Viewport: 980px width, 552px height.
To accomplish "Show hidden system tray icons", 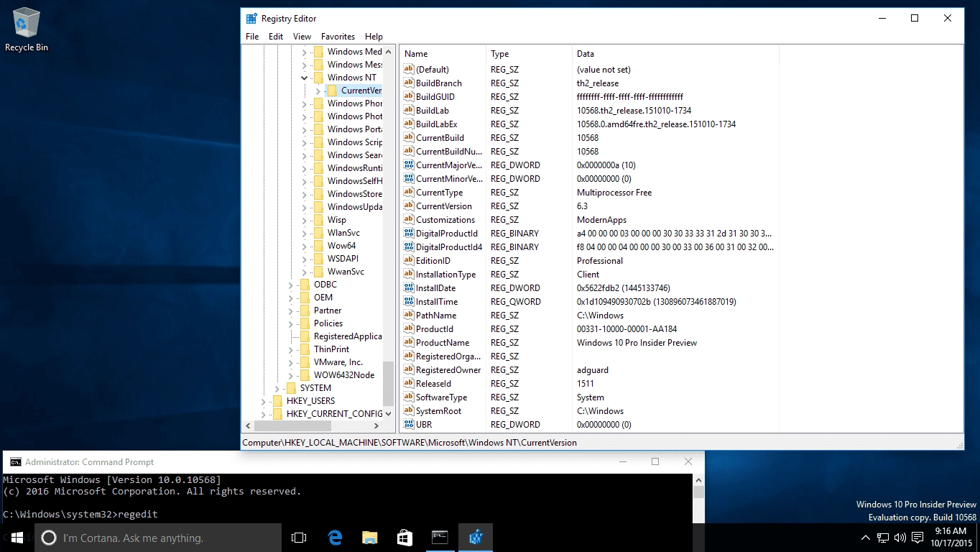I will click(865, 538).
